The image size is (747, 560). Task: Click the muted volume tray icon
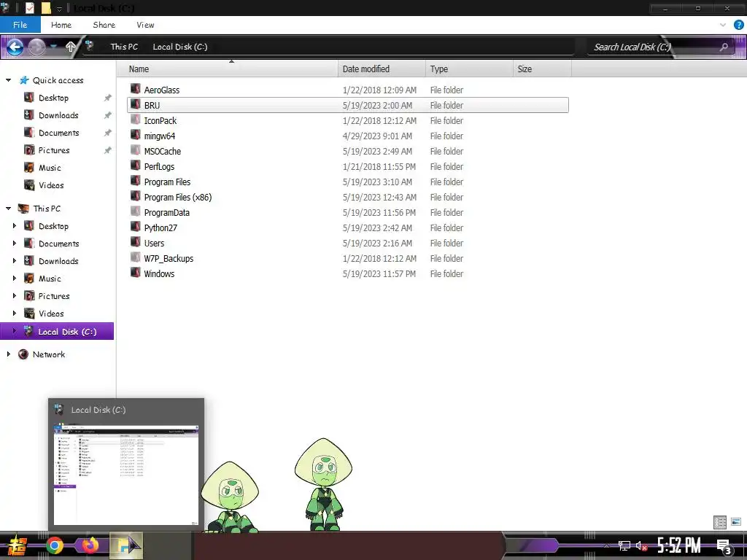(641, 545)
